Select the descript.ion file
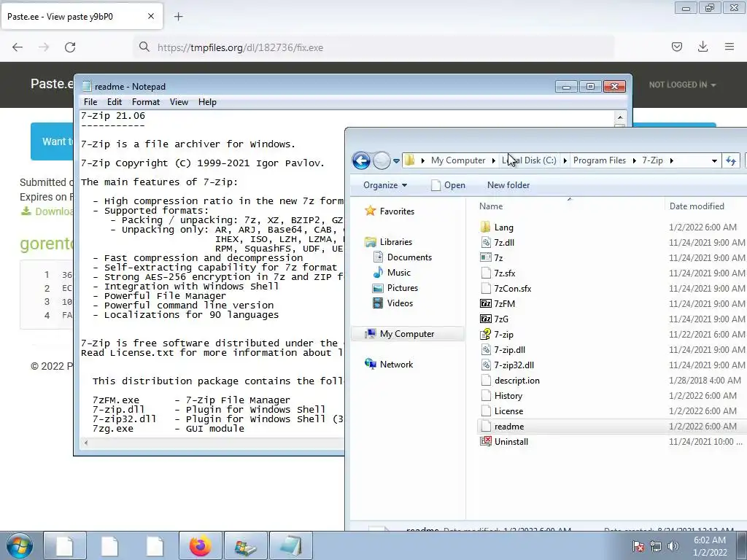Viewport: 747px width, 560px height. click(x=517, y=381)
